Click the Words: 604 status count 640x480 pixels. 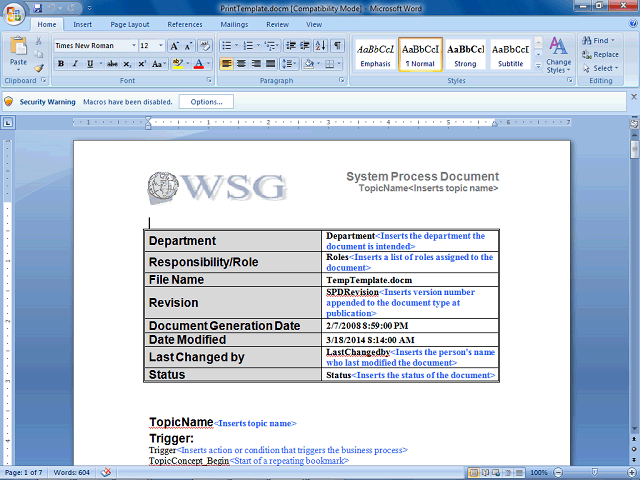pyautogui.click(x=71, y=473)
